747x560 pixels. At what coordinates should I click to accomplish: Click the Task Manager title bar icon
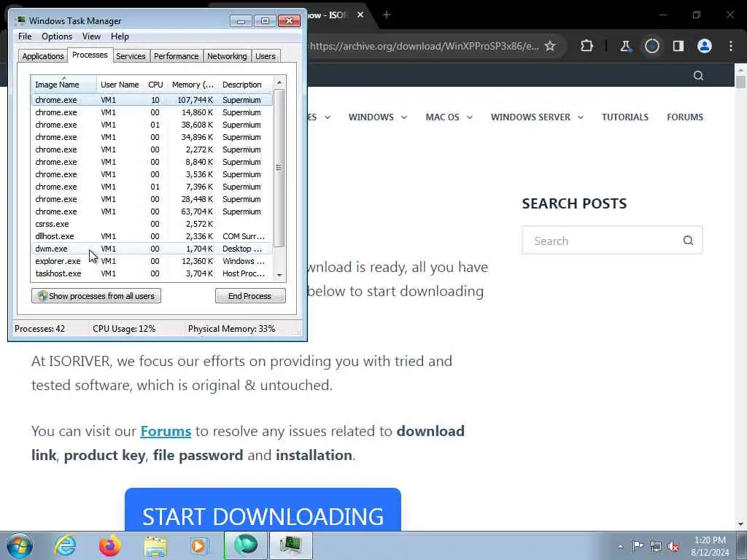(x=20, y=20)
